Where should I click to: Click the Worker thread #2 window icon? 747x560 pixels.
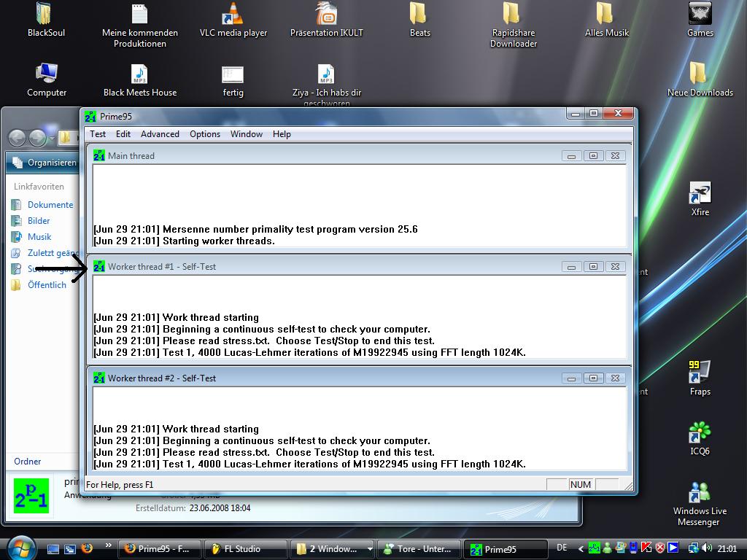pyautogui.click(x=99, y=378)
